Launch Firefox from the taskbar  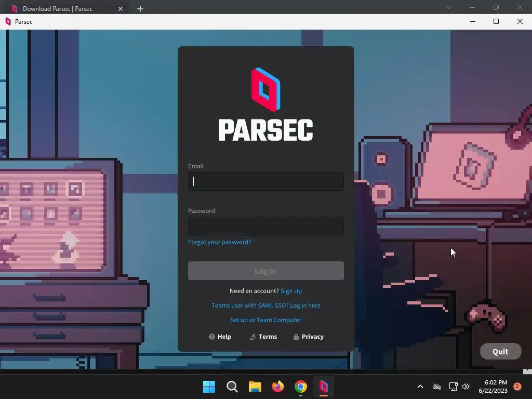(x=278, y=387)
